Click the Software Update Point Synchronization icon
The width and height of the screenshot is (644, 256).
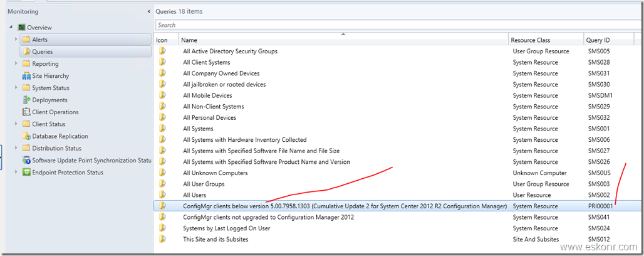tap(26, 160)
